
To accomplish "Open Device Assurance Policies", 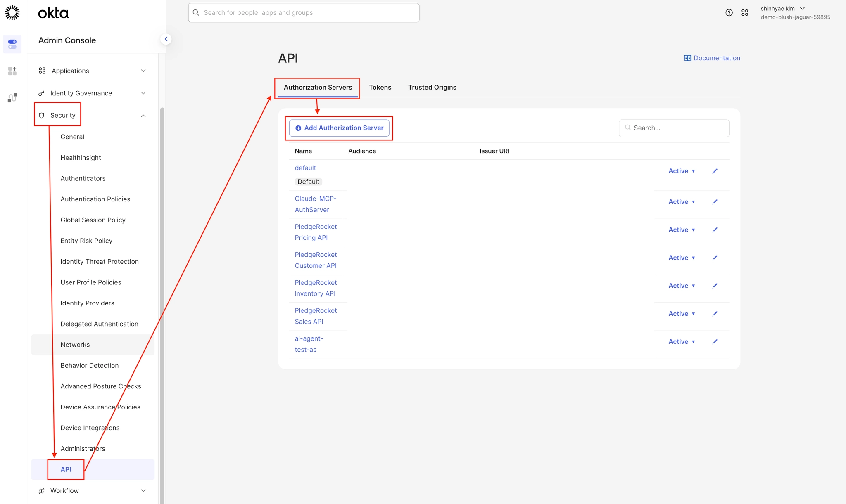I will (x=100, y=407).
